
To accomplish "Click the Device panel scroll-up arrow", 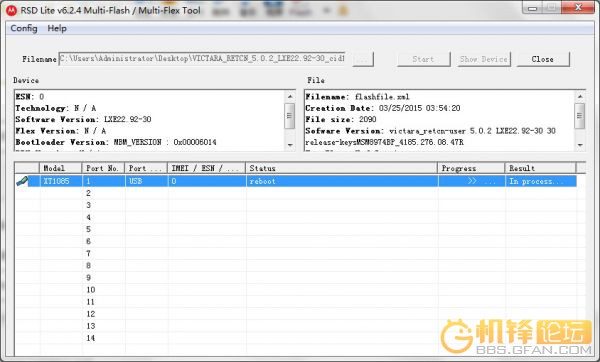I will pos(290,96).
